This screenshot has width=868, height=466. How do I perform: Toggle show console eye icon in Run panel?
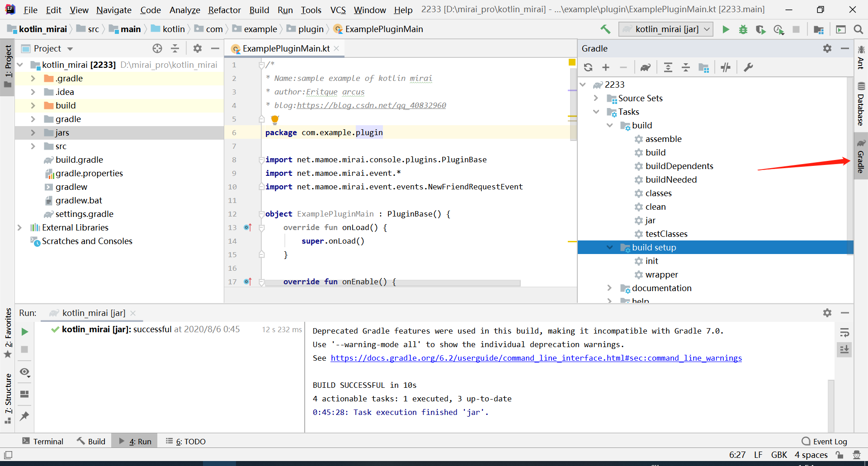(25, 372)
